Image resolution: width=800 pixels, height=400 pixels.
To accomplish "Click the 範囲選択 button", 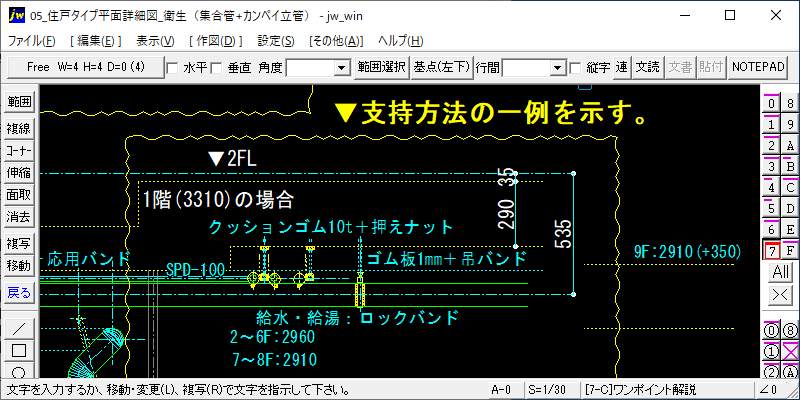I will click(382, 67).
